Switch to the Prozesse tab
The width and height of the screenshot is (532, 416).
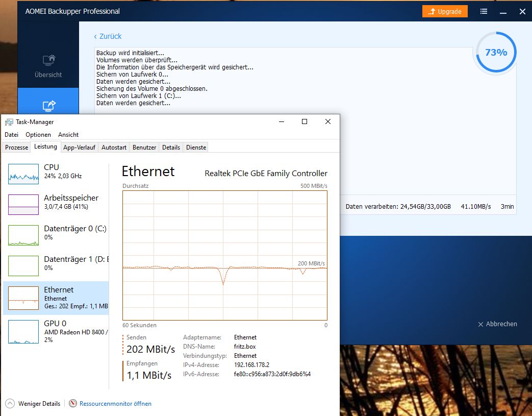(16, 148)
